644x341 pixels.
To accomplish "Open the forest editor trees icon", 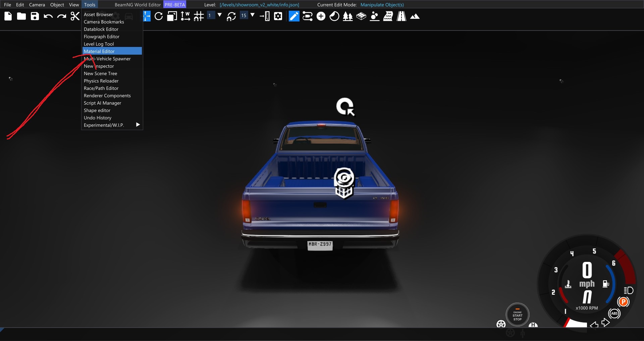I will click(348, 16).
